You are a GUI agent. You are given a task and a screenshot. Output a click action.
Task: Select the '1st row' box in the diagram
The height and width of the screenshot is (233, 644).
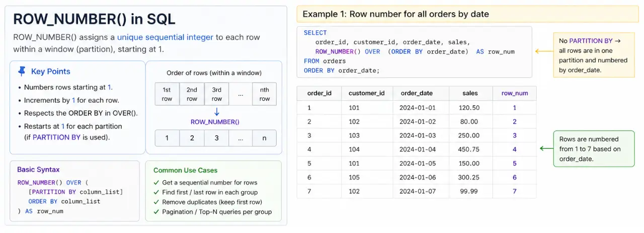point(167,94)
